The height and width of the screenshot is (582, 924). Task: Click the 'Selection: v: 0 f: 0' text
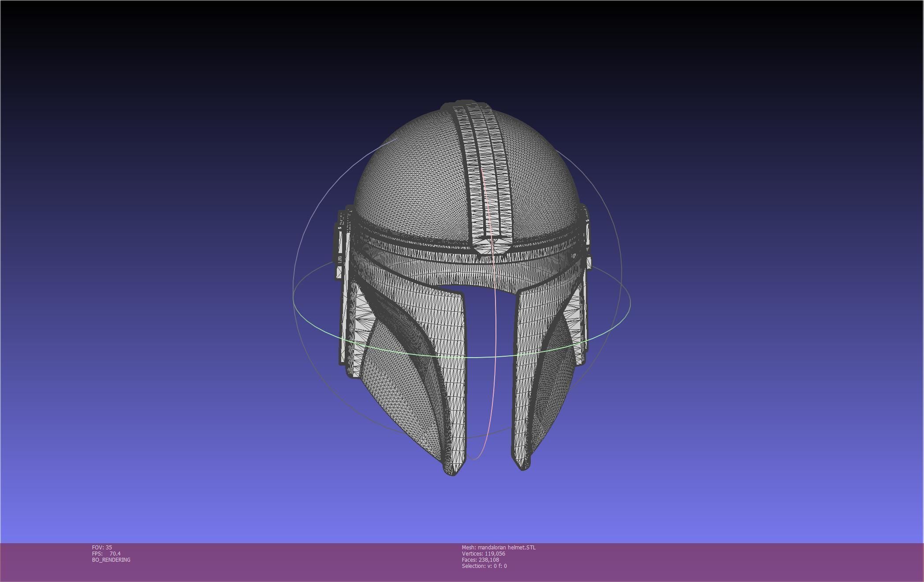click(x=484, y=566)
